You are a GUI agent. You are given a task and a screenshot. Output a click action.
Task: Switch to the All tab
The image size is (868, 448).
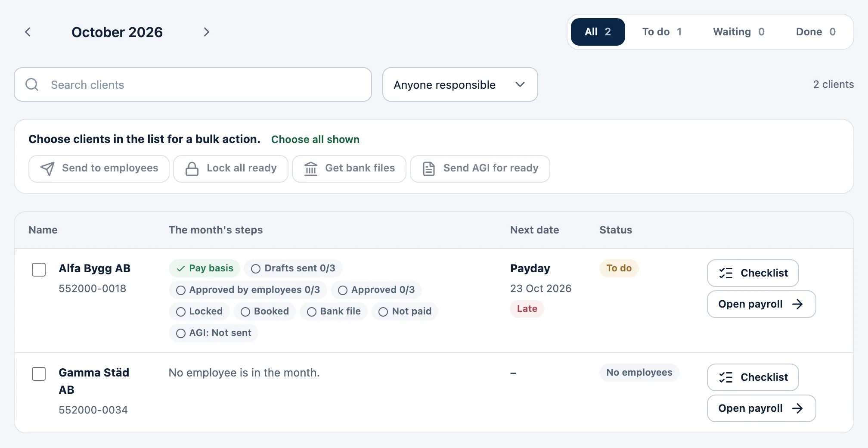point(598,32)
